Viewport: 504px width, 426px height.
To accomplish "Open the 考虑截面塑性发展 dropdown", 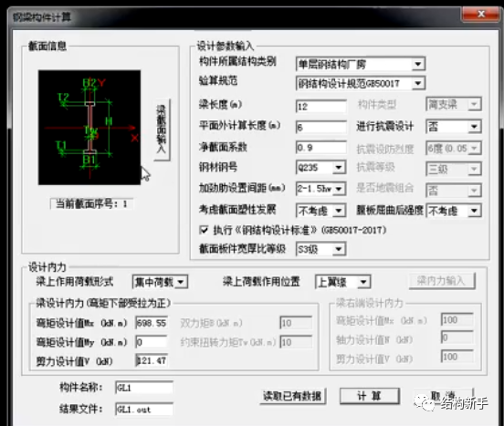I will pyautogui.click(x=320, y=211).
